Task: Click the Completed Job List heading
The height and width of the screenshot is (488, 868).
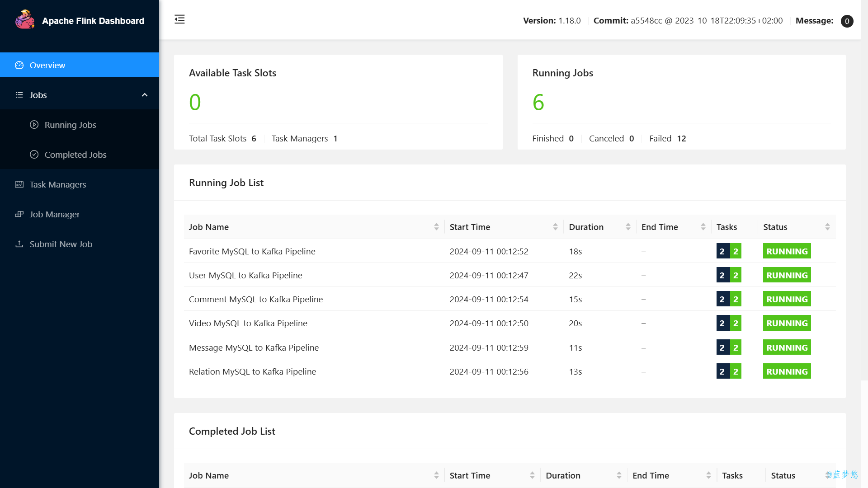Action: 232,431
